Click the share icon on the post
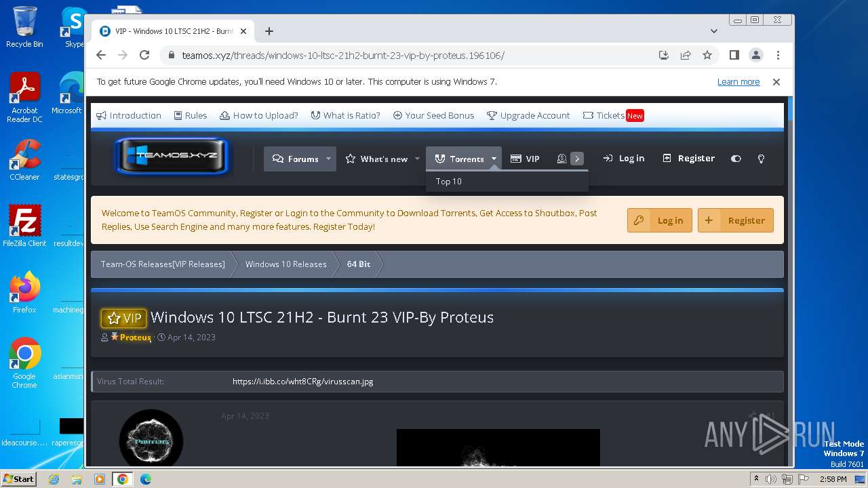This screenshot has width=868, height=488. [x=752, y=415]
